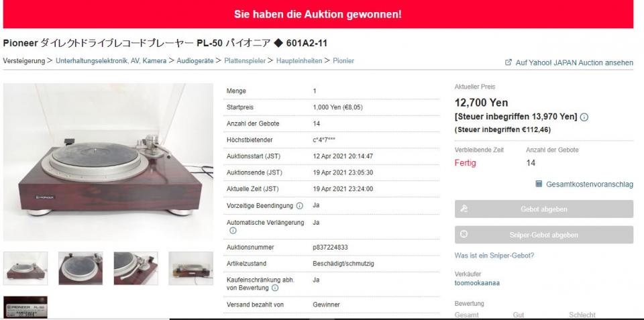The width and height of the screenshot is (644, 320).
Task: Open Gesamtkostenvoranschlag cost estimate link
Action: 590,184
